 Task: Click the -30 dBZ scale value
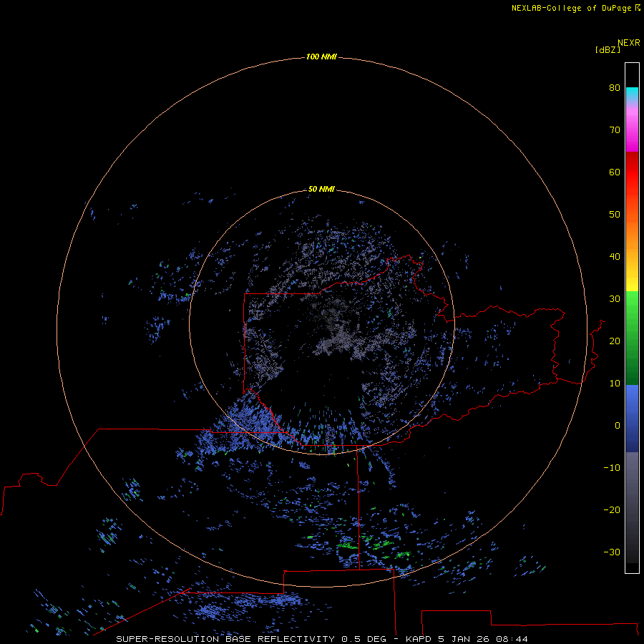pos(612,552)
